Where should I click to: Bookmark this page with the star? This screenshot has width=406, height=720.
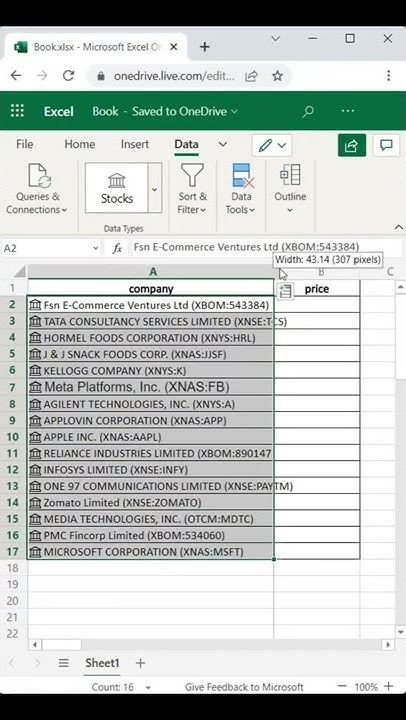coord(277,76)
